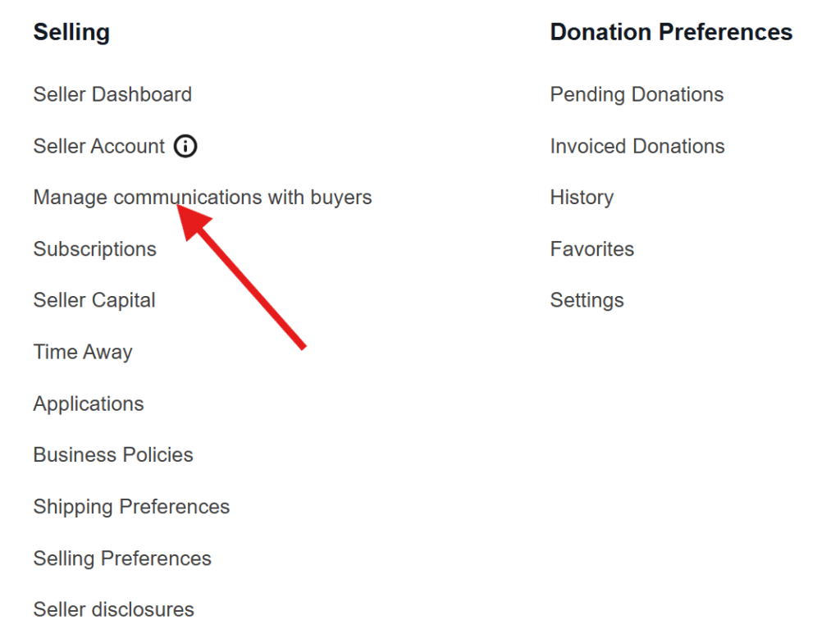Screen dimensions: 840x629
Task: View donation History
Action: coord(582,198)
